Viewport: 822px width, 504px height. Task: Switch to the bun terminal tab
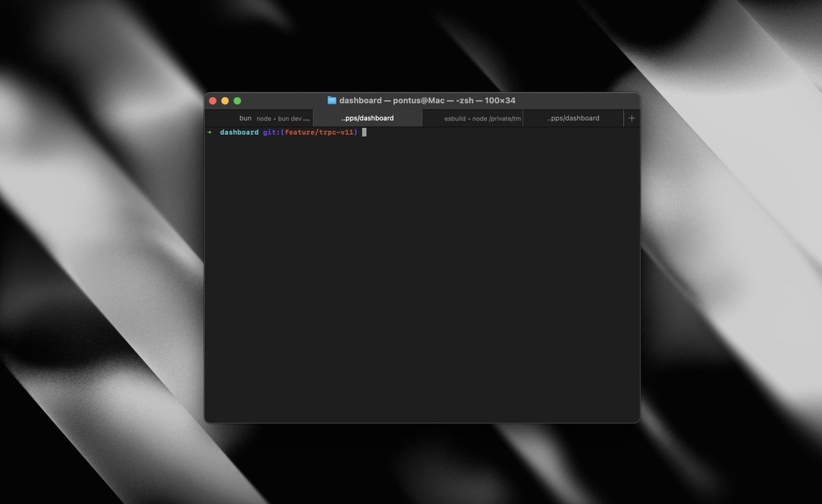click(259, 118)
